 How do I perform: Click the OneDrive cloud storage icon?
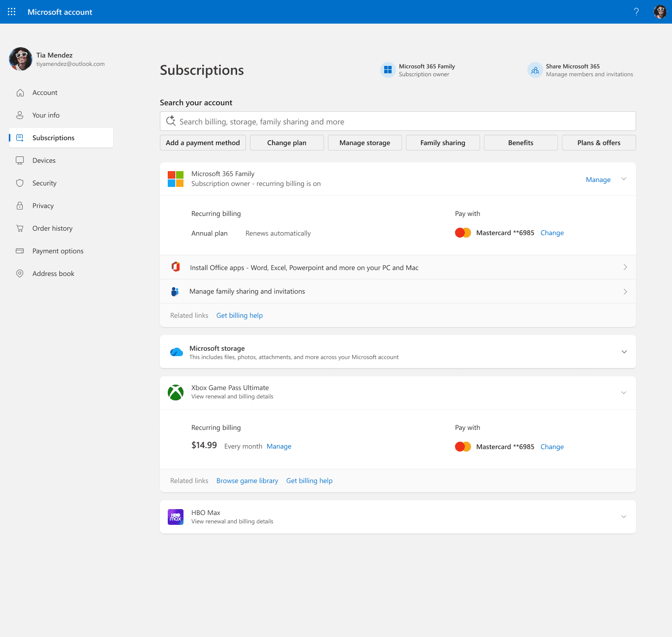176,352
